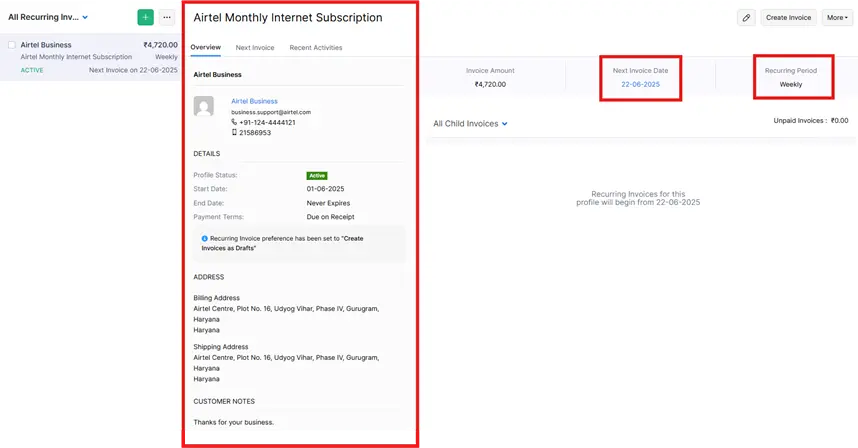Click 'Airtel Monthly Internet Subscription' in the list row

tap(76, 57)
